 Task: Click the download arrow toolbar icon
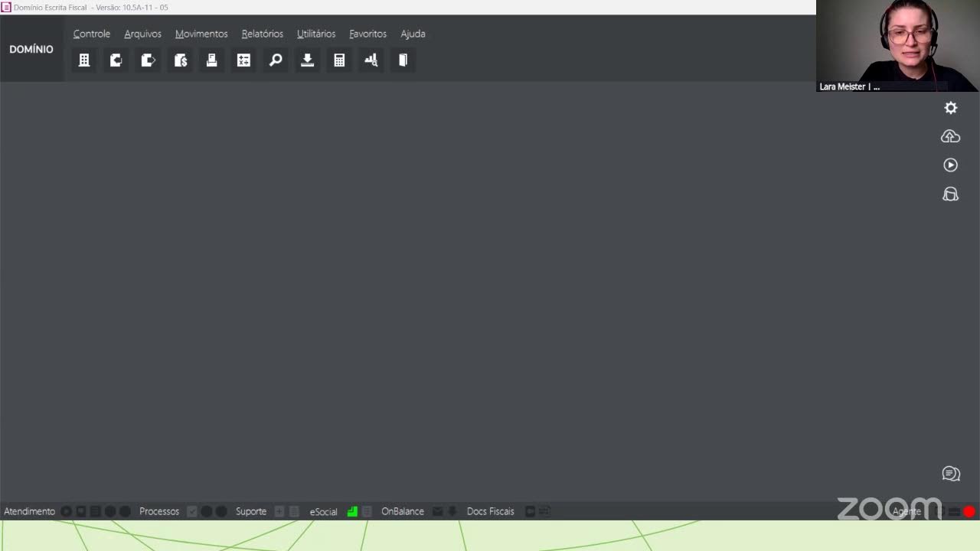(x=307, y=60)
